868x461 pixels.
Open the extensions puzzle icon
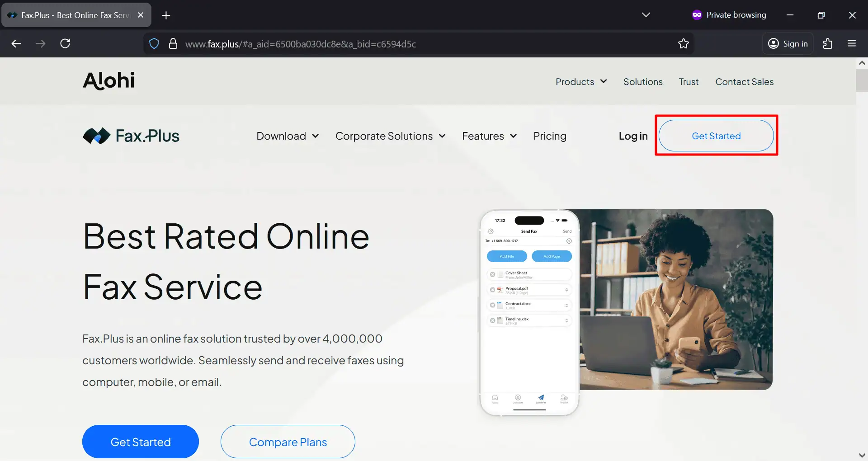click(x=827, y=43)
